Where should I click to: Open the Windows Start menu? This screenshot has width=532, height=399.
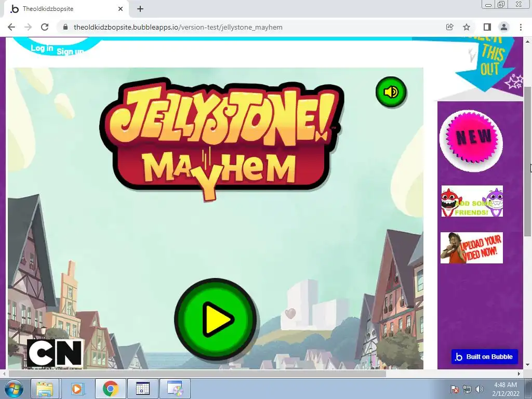click(14, 389)
